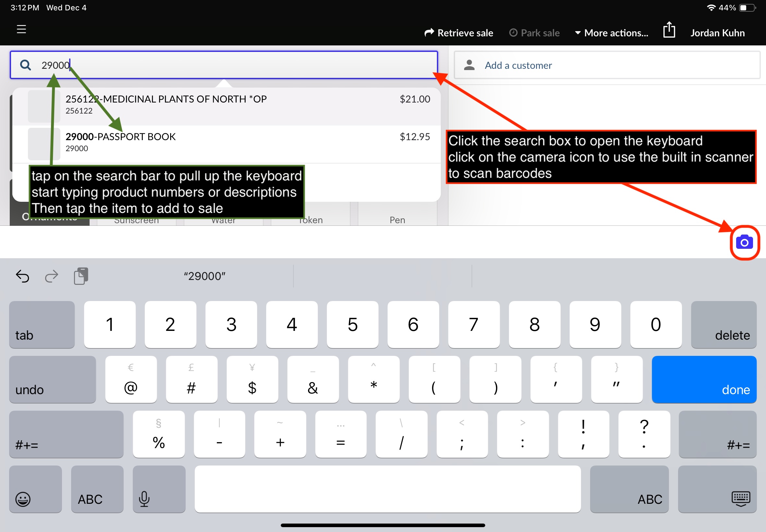Screen dimensions: 766x532
Task: Tap the microphone dictation key
Action: (159, 489)
